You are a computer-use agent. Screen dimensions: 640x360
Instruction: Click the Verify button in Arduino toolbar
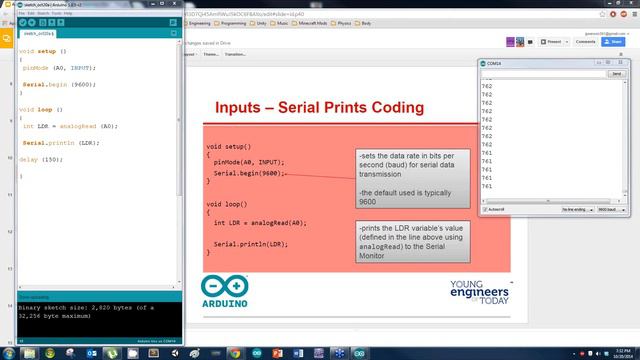click(23, 22)
